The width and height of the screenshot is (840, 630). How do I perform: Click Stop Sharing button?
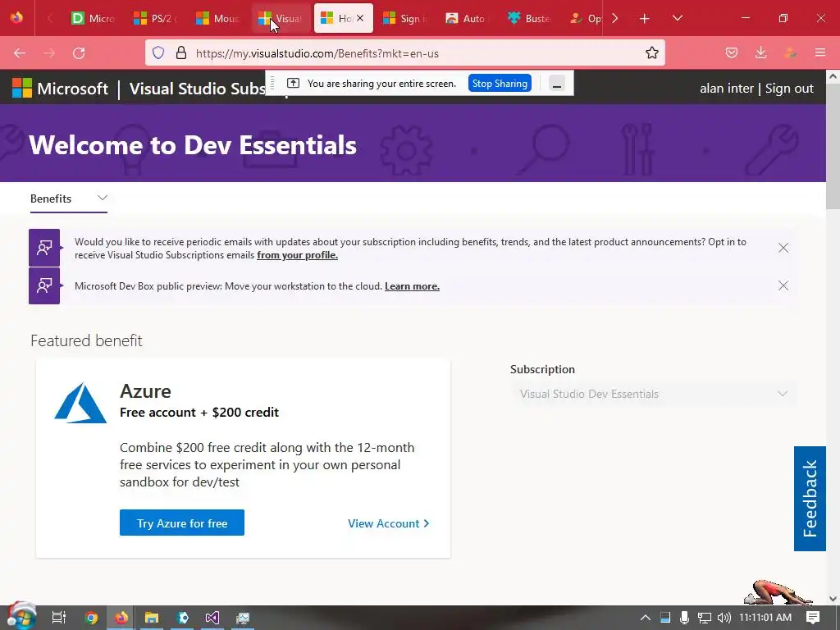point(500,84)
